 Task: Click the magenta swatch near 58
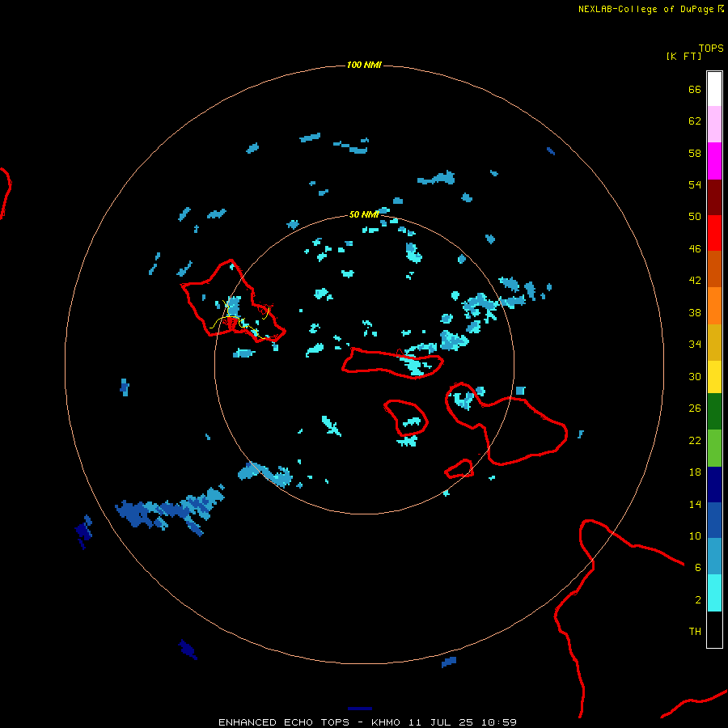pyautogui.click(x=714, y=161)
